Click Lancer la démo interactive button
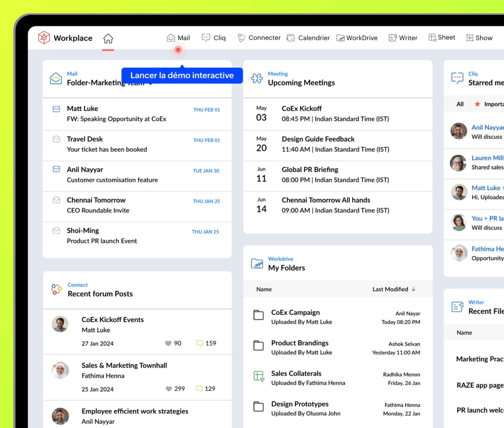This screenshot has height=428, width=504. (x=182, y=76)
